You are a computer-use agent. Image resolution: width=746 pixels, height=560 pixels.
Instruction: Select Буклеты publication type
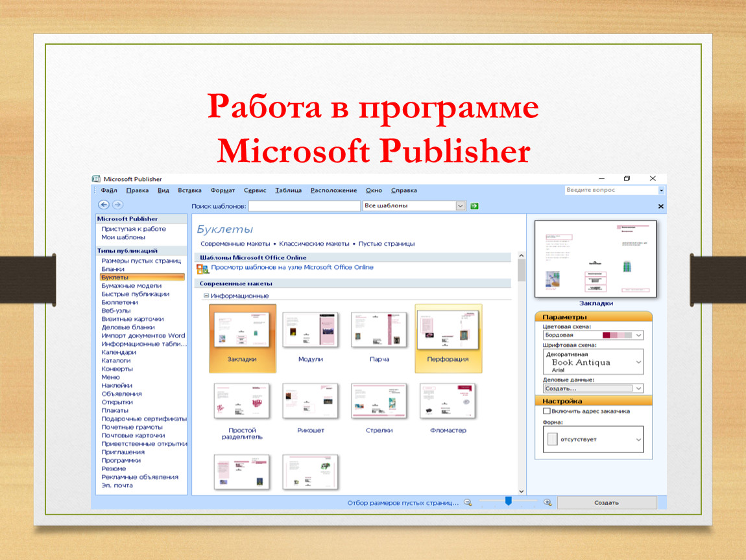tap(142, 277)
